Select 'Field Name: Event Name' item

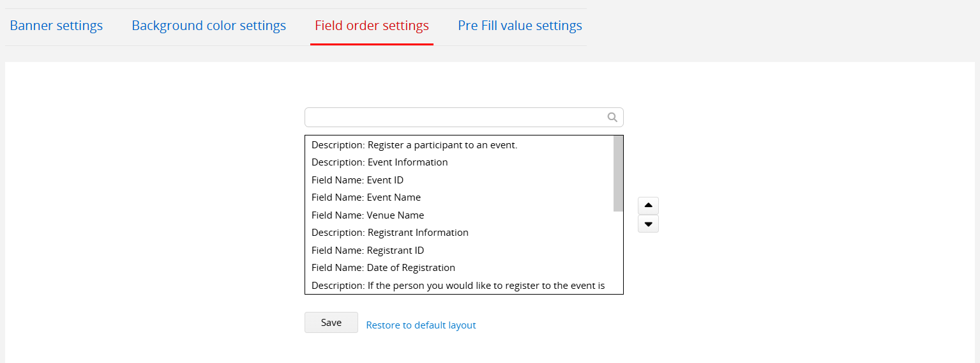(459, 197)
